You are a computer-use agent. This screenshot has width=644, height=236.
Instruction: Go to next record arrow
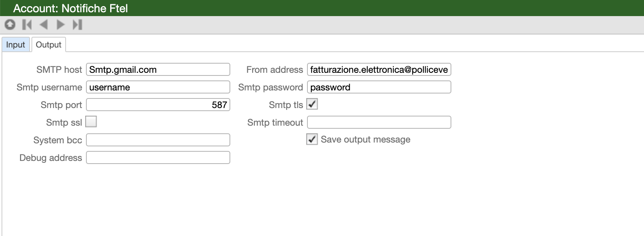61,25
